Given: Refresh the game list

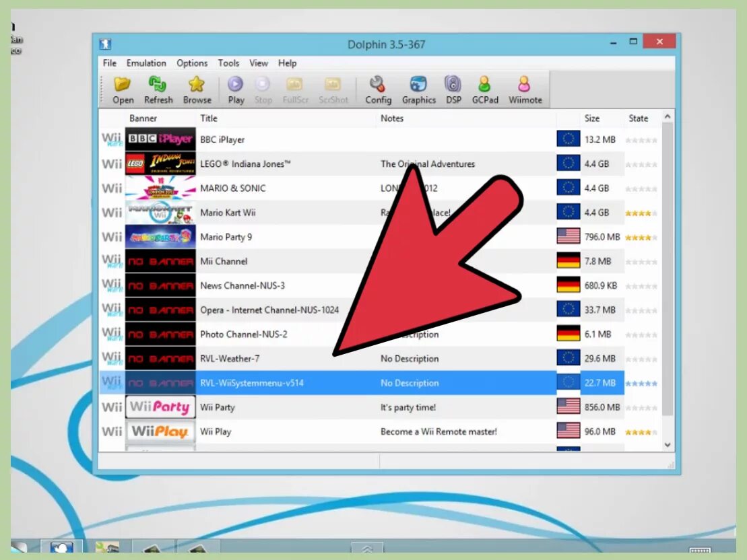Looking at the screenshot, I should pyautogui.click(x=158, y=90).
